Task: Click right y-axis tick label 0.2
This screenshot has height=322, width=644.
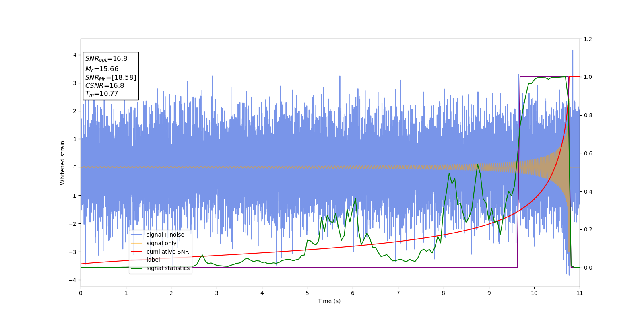Action: (588, 230)
